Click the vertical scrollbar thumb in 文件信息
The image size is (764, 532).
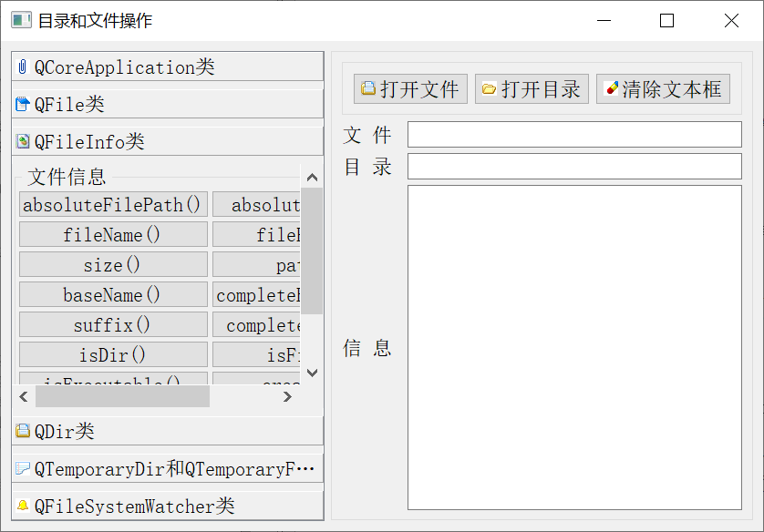pos(312,251)
